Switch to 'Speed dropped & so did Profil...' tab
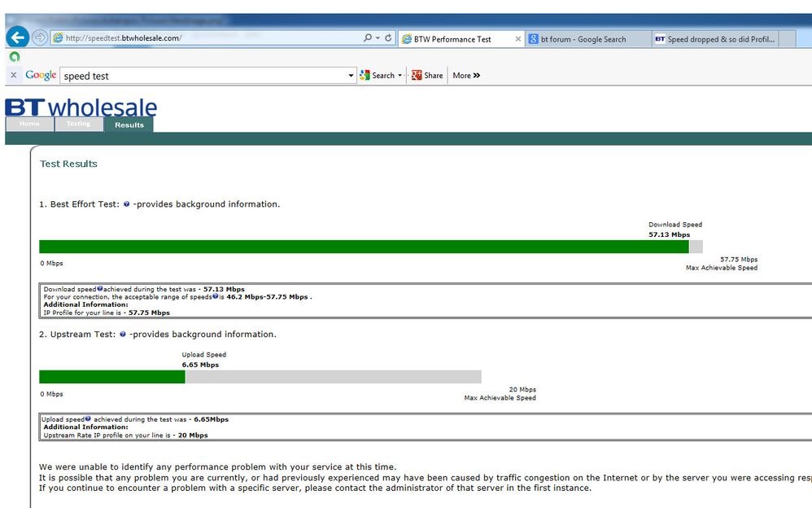Viewport: 812px width, 508px height. (x=715, y=39)
